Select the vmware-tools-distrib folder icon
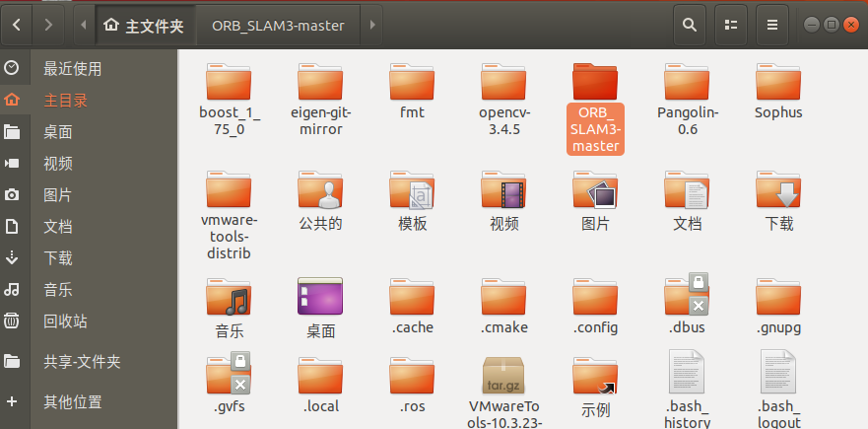This screenshot has height=429, width=868. (x=229, y=189)
